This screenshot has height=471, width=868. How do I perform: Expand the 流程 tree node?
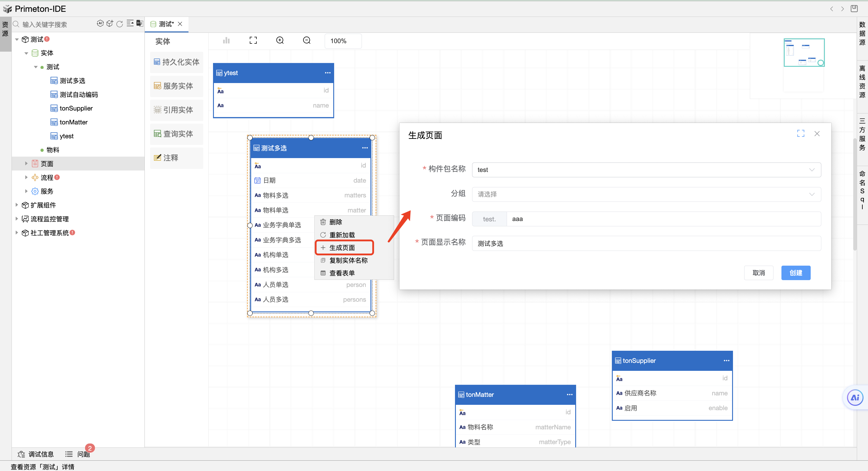26,178
